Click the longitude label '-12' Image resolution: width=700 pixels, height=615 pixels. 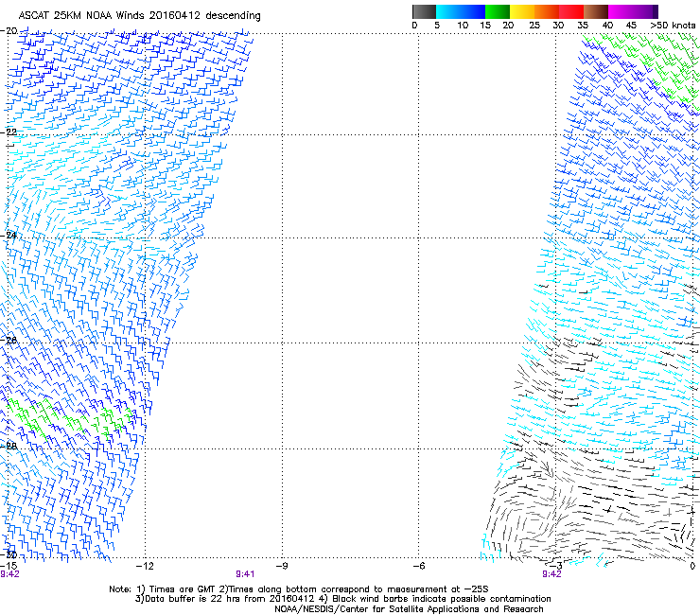tap(145, 566)
